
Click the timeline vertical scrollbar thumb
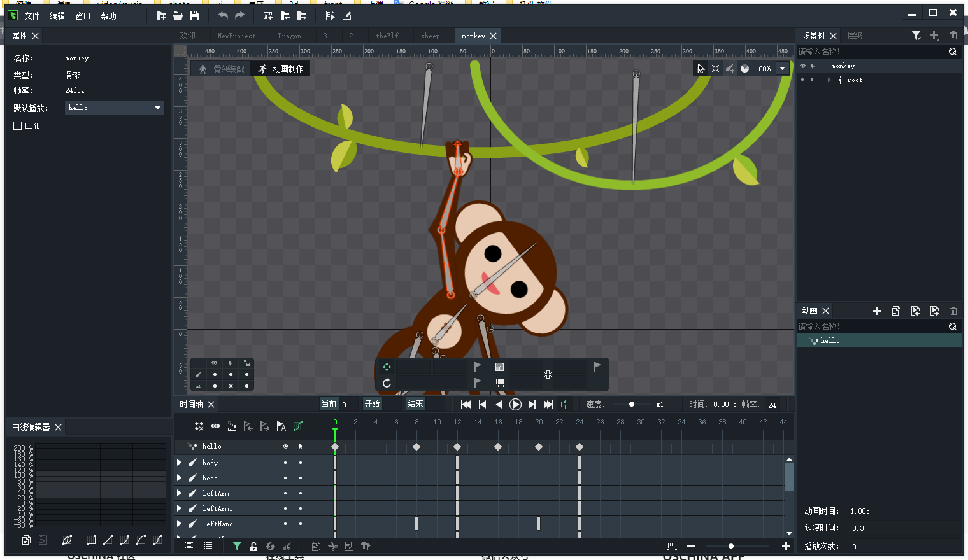click(x=789, y=477)
